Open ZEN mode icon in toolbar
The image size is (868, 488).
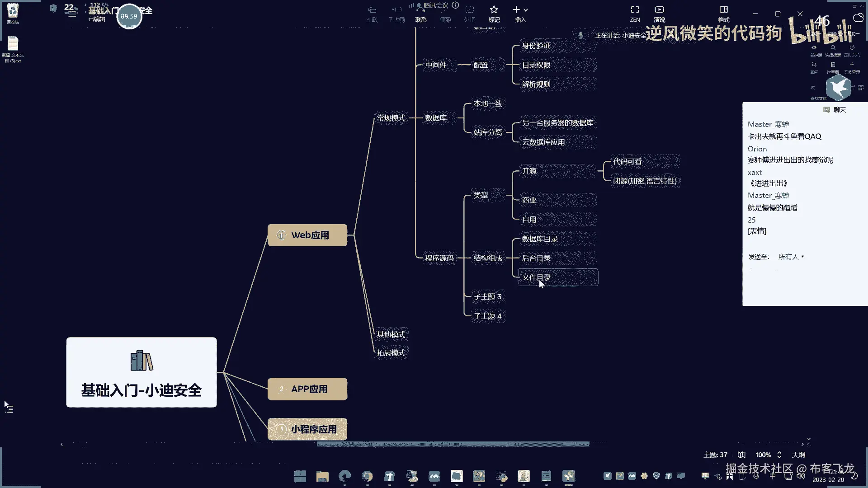635,10
